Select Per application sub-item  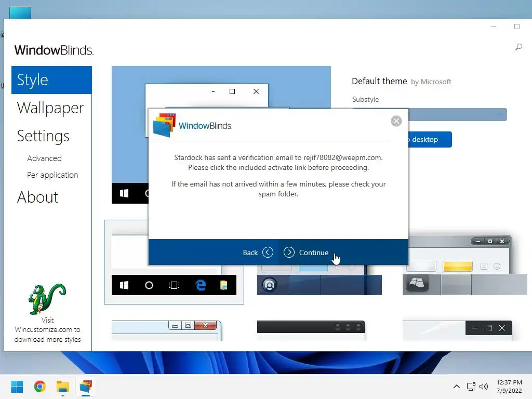tap(52, 175)
